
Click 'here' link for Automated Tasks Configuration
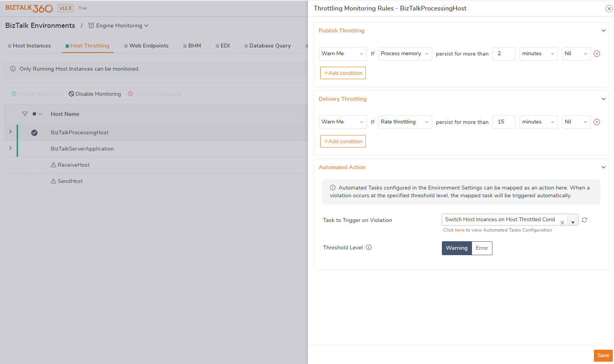click(459, 230)
